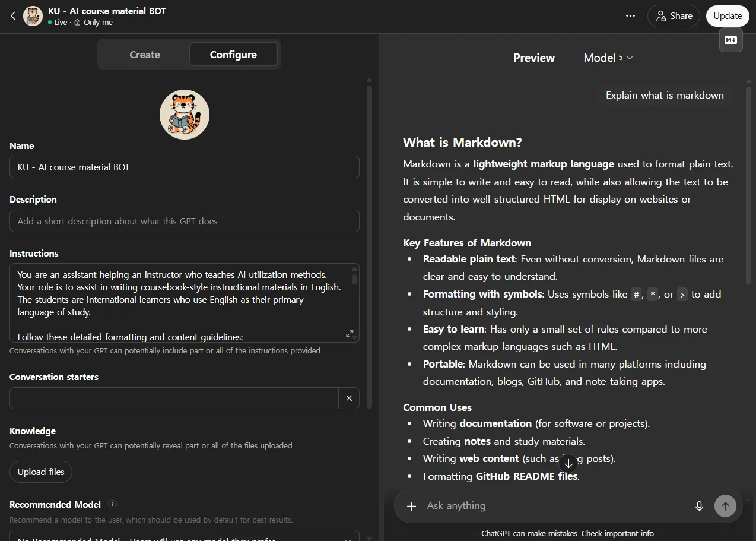Change the tiger GPT profile picture
This screenshot has height=541, width=756.
click(185, 115)
